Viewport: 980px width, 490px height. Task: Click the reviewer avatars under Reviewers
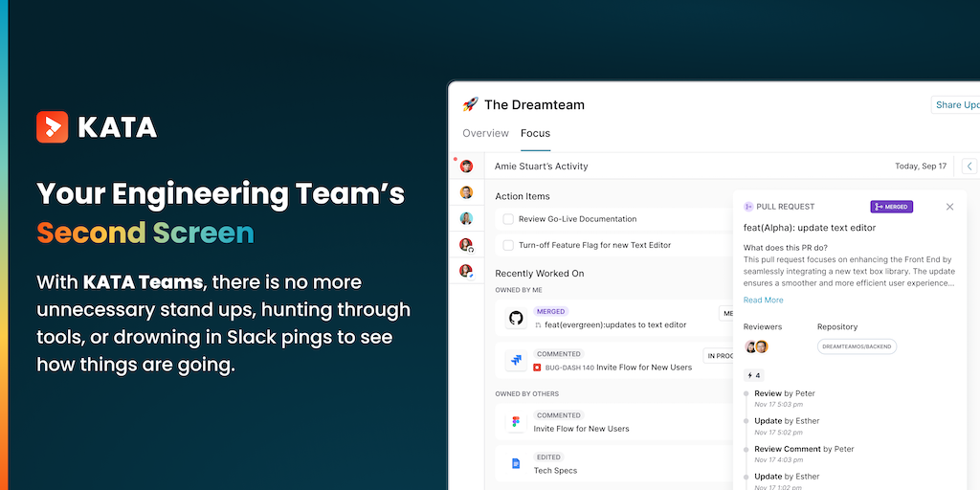756,346
